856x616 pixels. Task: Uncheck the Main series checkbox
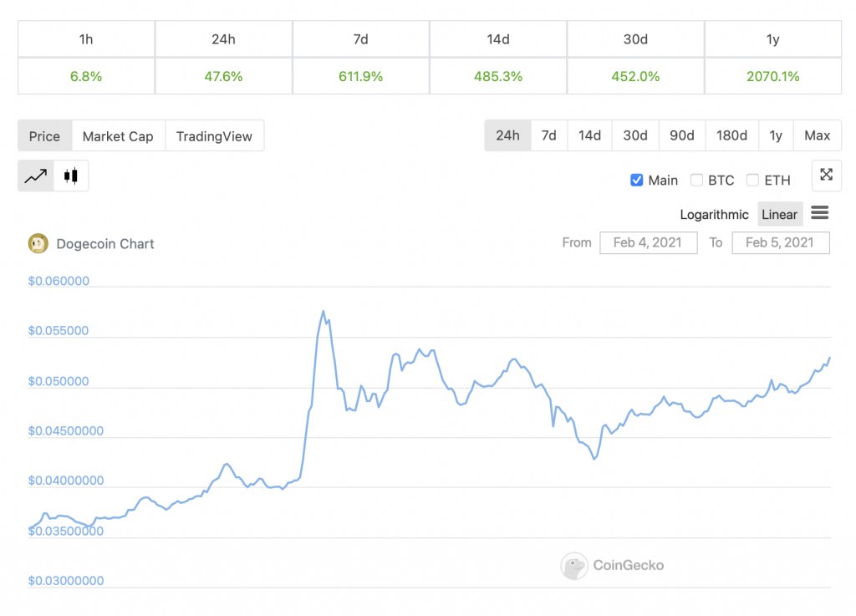click(x=636, y=180)
